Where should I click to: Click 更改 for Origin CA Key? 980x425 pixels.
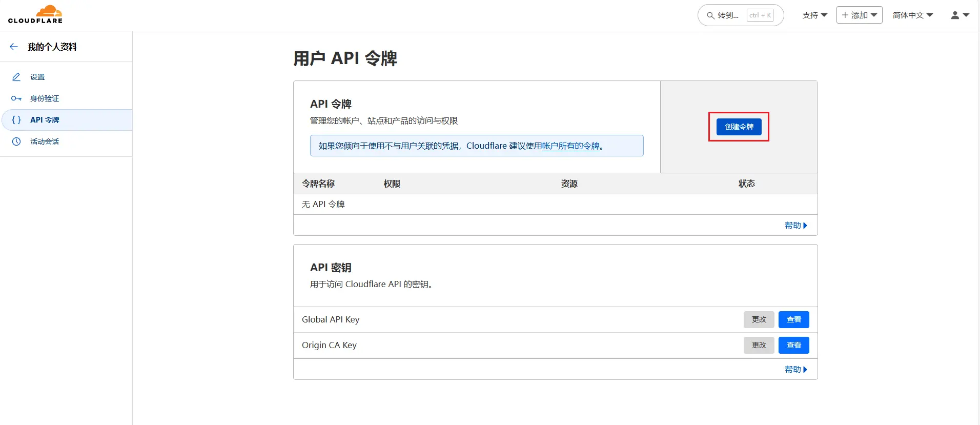tap(759, 345)
